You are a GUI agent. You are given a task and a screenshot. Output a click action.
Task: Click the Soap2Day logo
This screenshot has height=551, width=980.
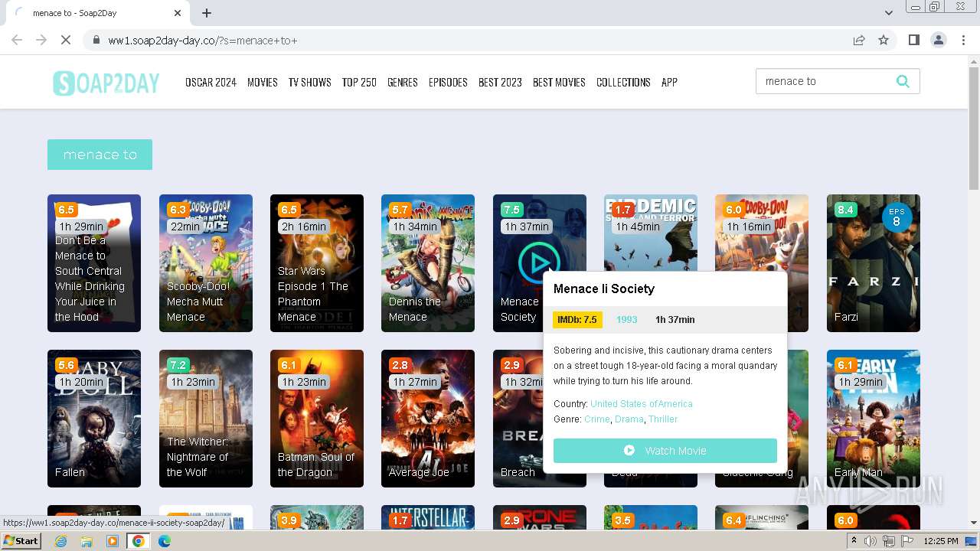click(106, 83)
